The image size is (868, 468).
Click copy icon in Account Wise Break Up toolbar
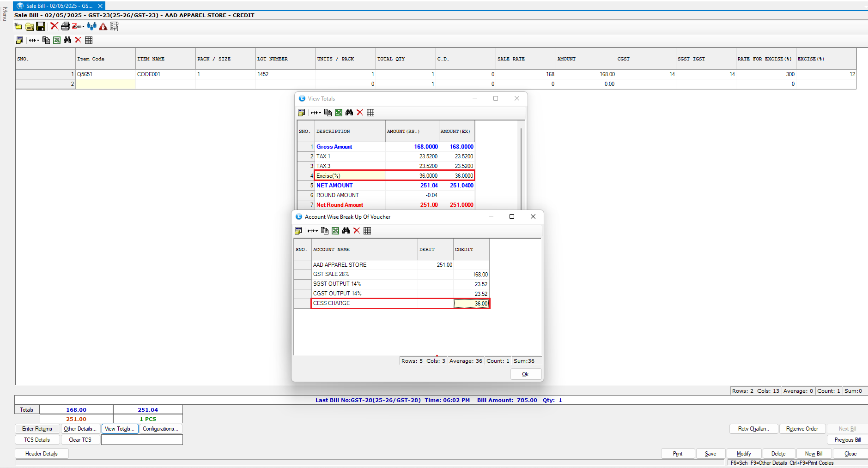(325, 231)
